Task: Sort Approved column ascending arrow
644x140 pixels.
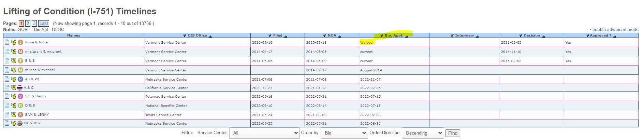Action: click(615, 36)
